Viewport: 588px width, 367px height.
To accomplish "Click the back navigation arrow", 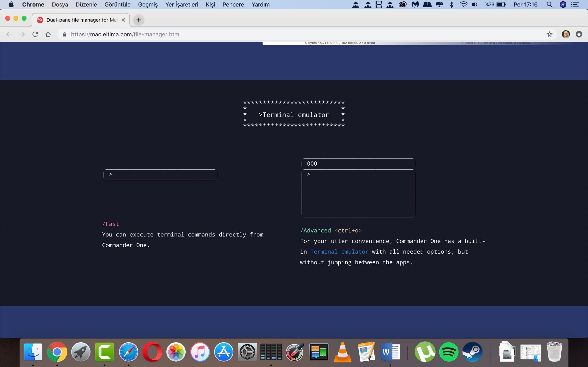I will (x=9, y=34).
